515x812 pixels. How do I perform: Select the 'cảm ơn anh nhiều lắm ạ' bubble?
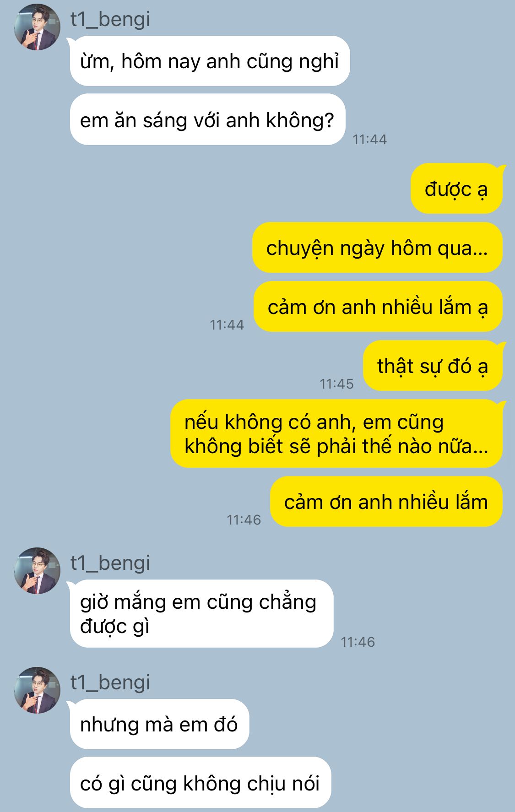[378, 307]
